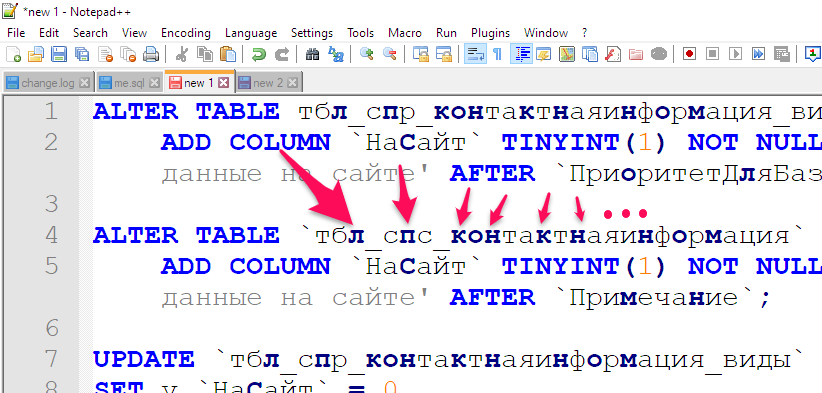Click line number 4 in the margin
This screenshot has width=822, height=393.
pos(51,235)
